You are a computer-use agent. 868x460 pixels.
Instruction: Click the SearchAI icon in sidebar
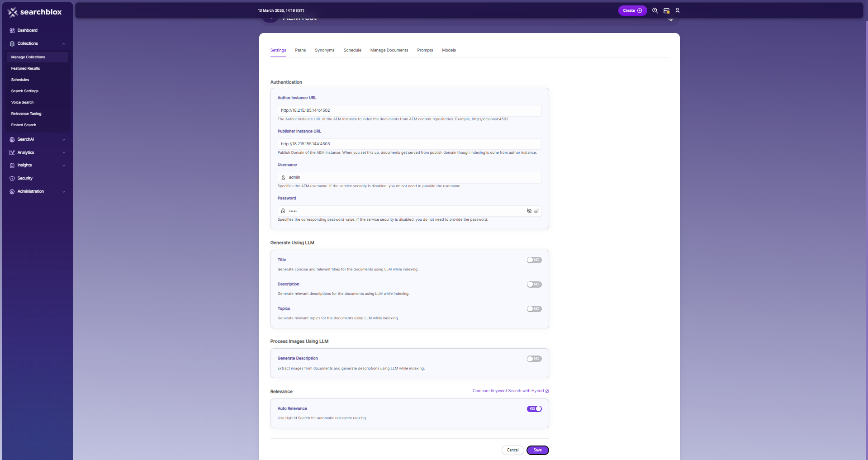[x=12, y=140]
